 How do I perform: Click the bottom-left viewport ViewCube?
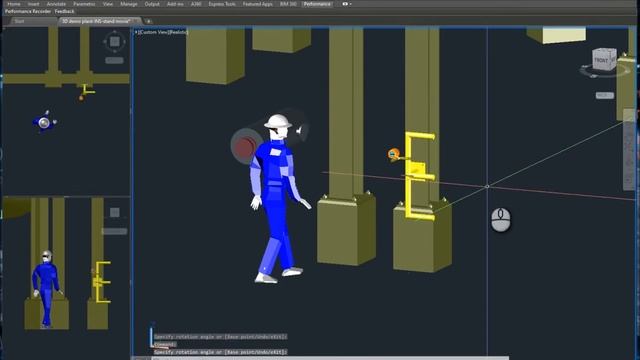pos(115,212)
